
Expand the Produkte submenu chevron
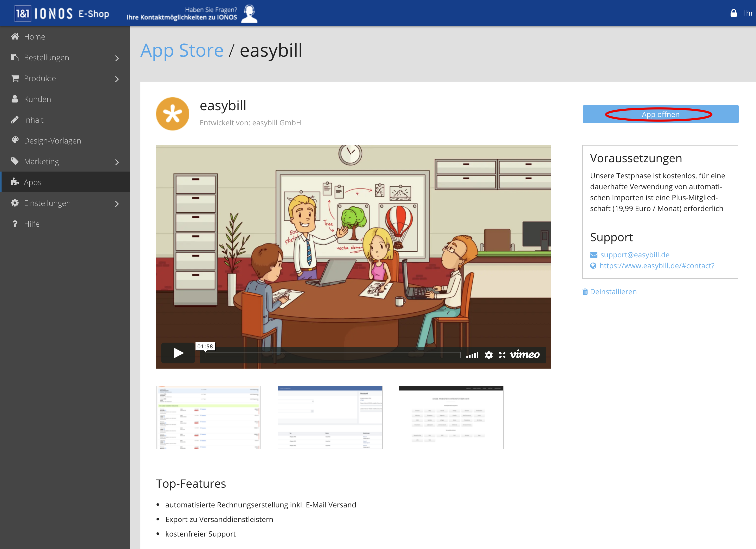[x=117, y=79]
